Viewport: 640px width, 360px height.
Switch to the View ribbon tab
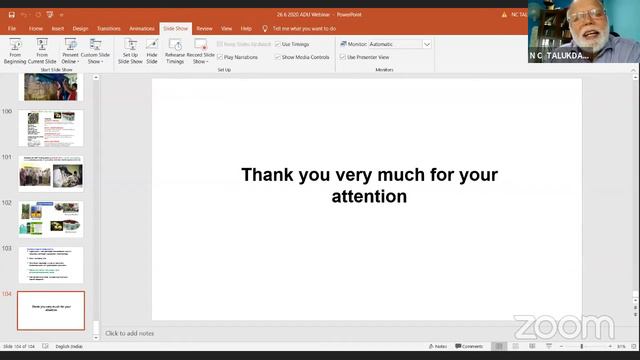(x=227, y=29)
